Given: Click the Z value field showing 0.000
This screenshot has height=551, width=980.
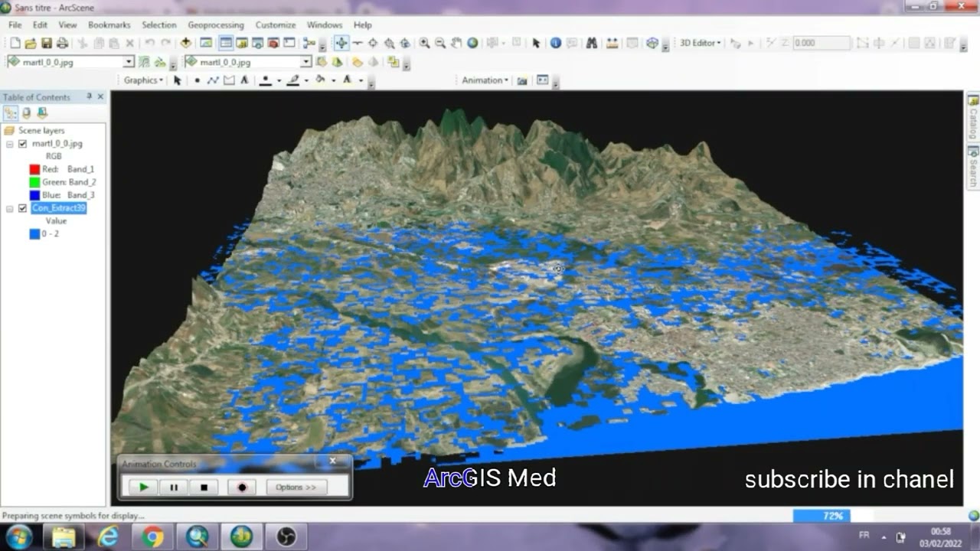Looking at the screenshot, I should [x=821, y=44].
